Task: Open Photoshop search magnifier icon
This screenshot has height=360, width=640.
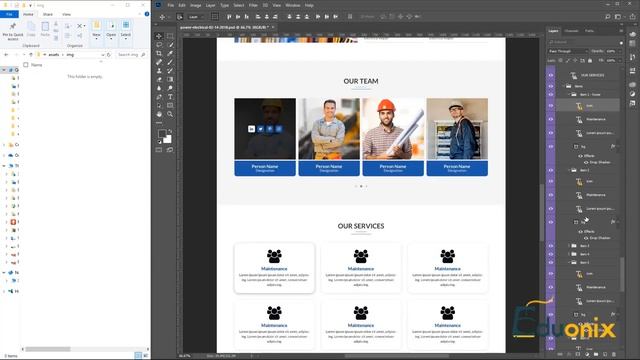Action: tap(608, 17)
